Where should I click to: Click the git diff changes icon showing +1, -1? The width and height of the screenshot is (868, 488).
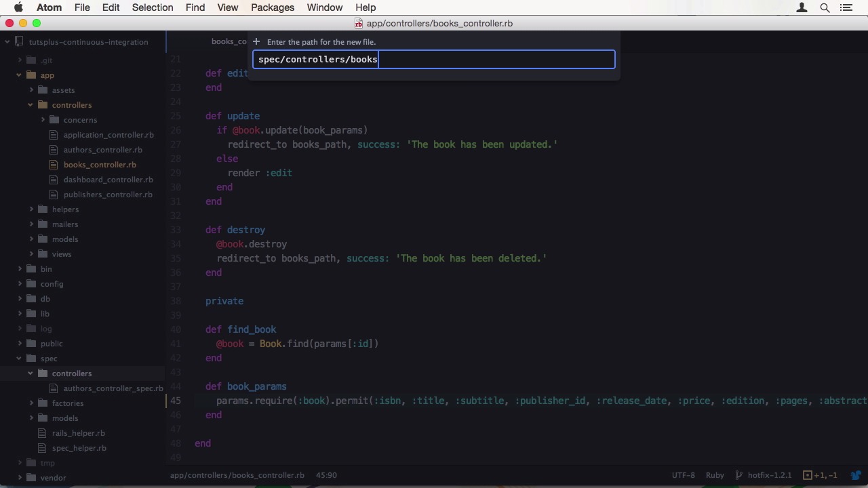point(808,475)
